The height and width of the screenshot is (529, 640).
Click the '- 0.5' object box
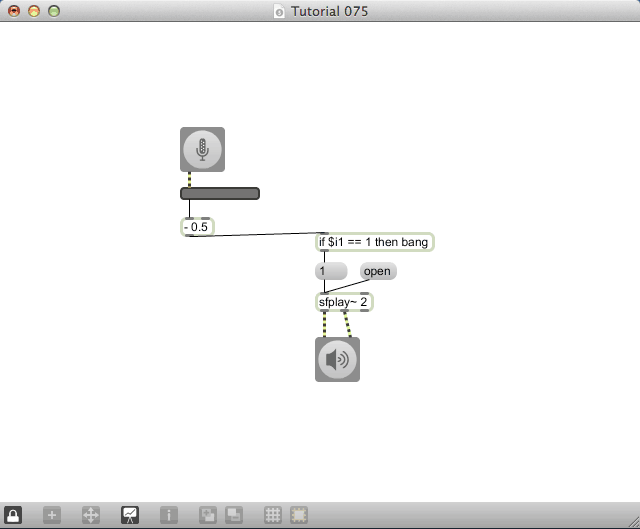tap(197, 227)
